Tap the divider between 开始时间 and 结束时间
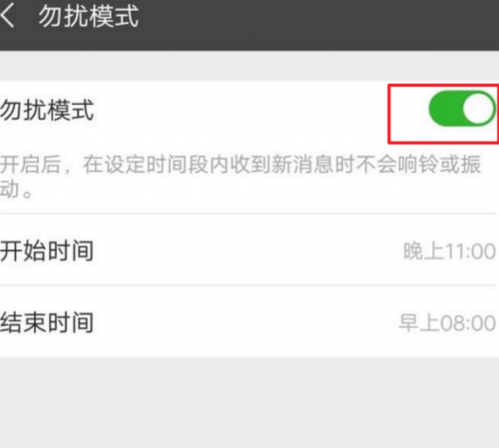The width and height of the screenshot is (499, 448). (x=249, y=285)
